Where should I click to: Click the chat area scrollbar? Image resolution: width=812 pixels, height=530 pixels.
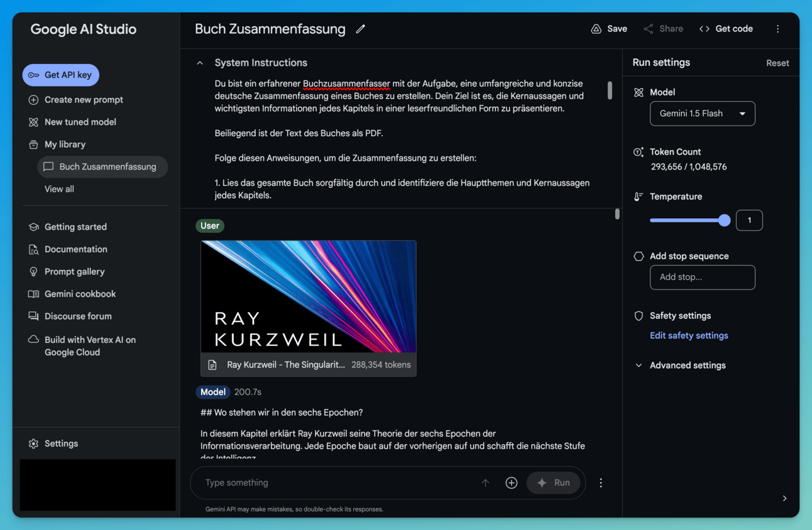coord(617,214)
